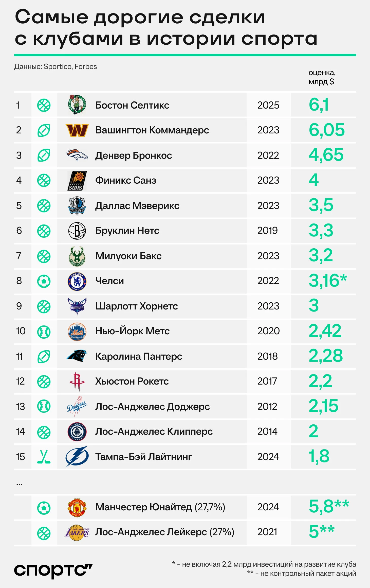Click the hockey sticks icon beside Тампа-Бэй Лайтнинг
The image size is (370, 588).
[44, 457]
